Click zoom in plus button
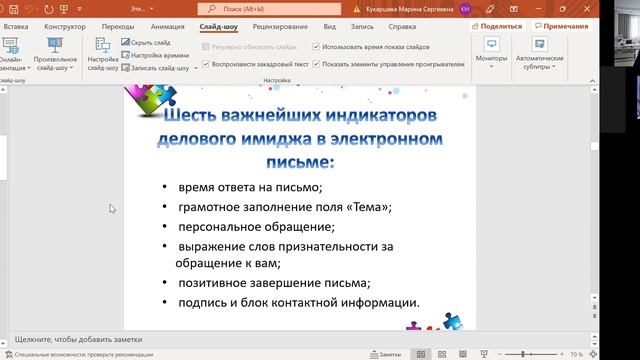Screen dimensions: 640x360 pyautogui.click(x=562, y=354)
